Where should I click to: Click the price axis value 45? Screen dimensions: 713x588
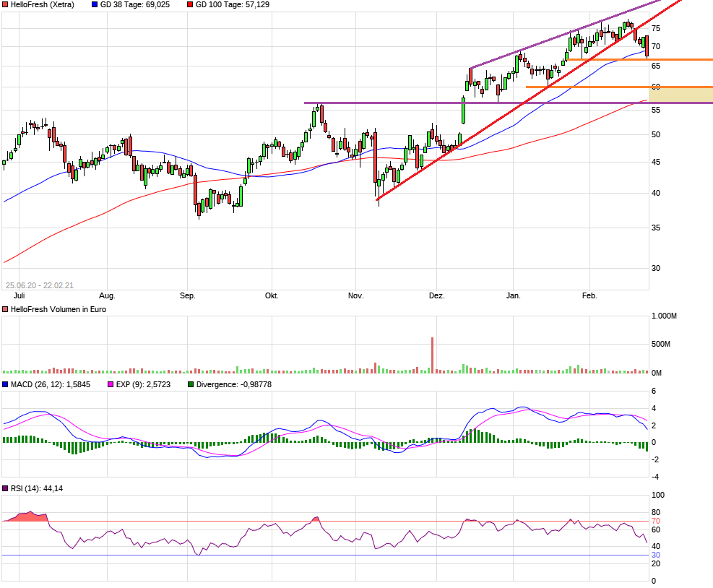click(656, 163)
